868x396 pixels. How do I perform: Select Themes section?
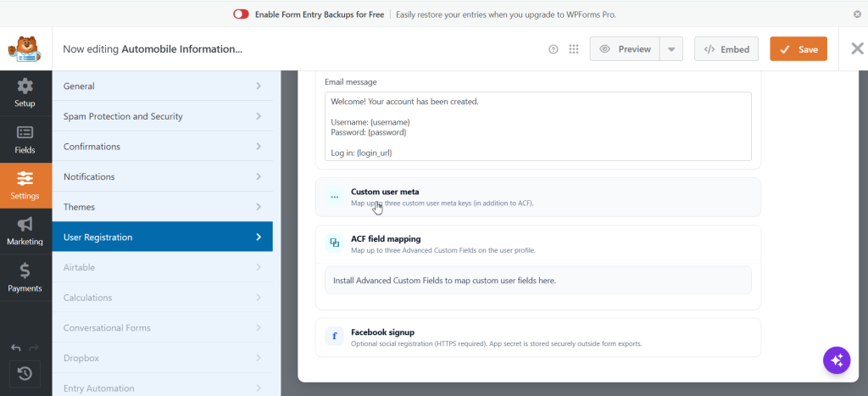point(162,207)
